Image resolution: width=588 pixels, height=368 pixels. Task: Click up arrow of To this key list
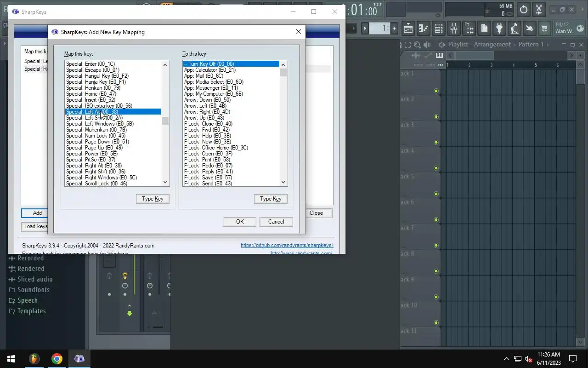[x=283, y=64]
